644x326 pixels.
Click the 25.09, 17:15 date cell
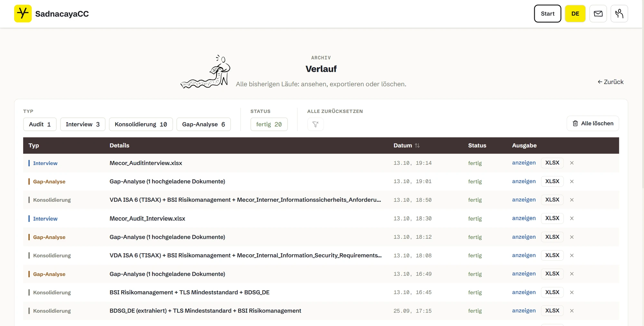tap(412, 311)
